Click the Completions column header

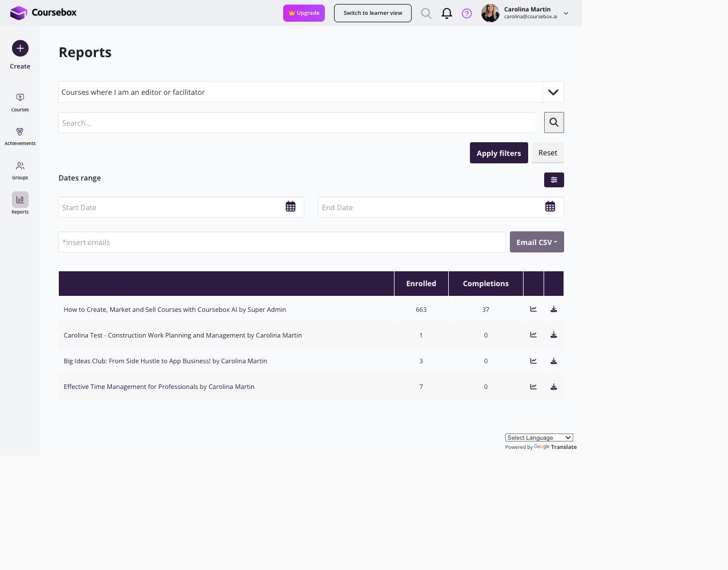(x=486, y=283)
